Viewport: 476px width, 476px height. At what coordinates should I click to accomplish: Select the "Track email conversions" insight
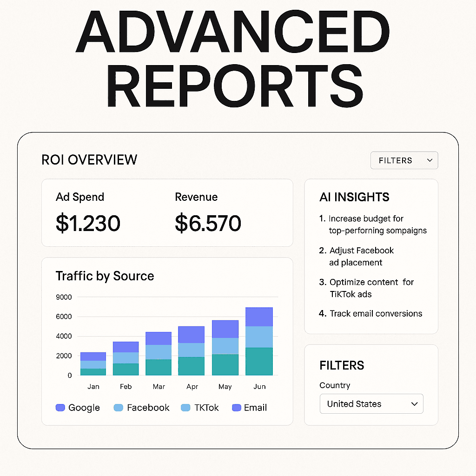coord(376,314)
